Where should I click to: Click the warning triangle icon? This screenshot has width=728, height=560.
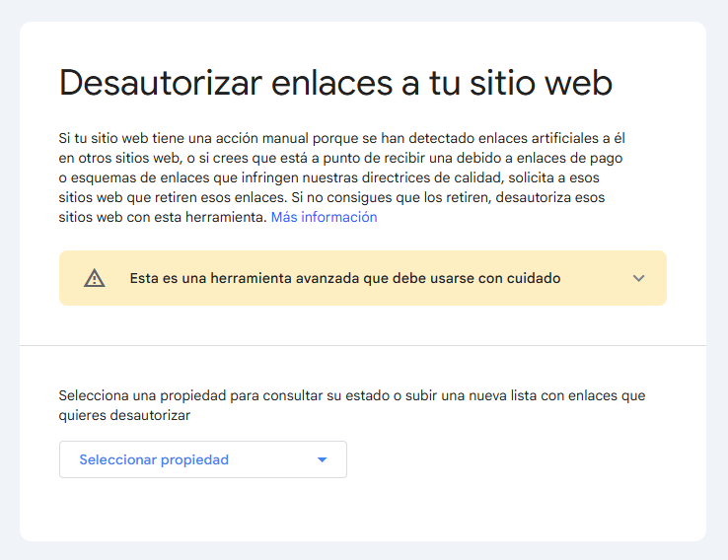coord(95,278)
